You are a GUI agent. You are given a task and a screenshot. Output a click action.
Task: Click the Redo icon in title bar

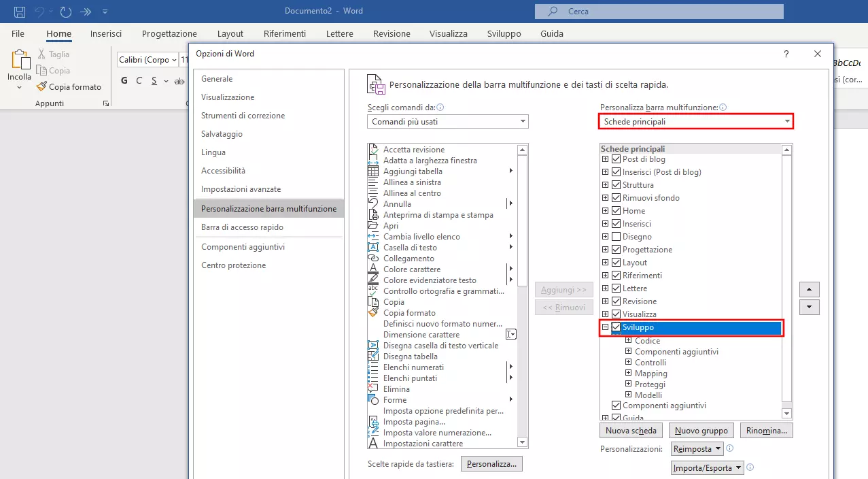pyautogui.click(x=66, y=12)
